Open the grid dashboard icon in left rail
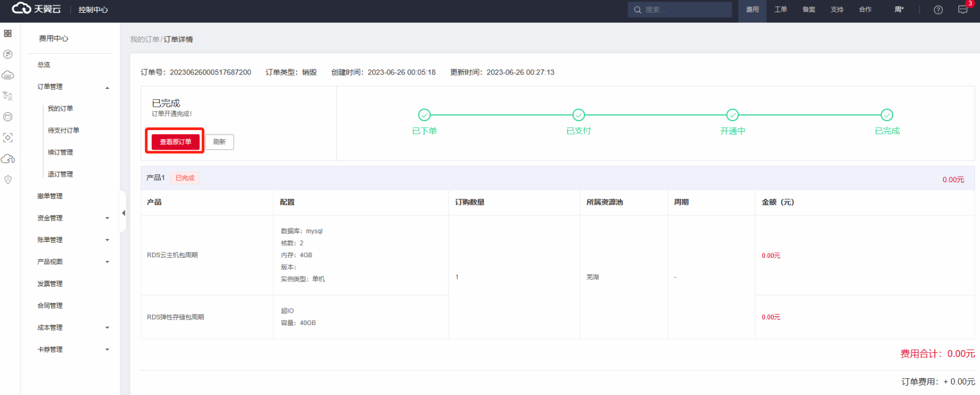 (8, 33)
